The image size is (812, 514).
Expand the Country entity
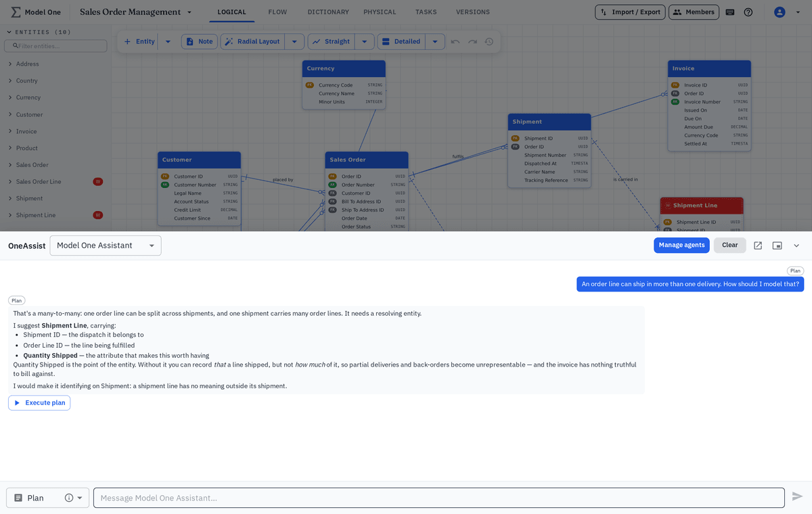10,80
